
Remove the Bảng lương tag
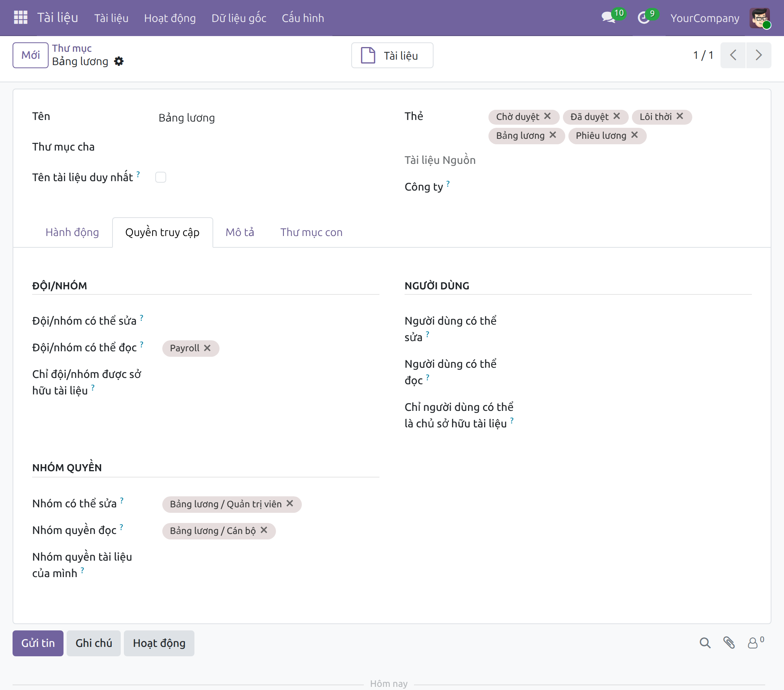(553, 135)
